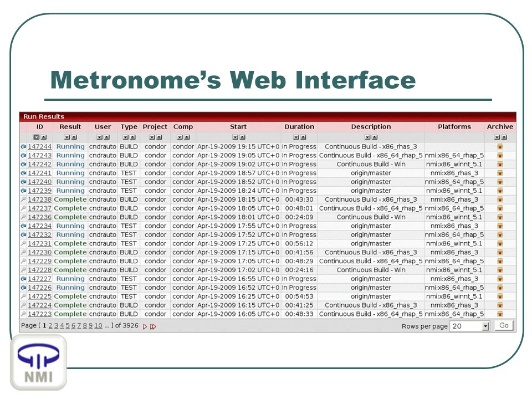Click 'Continuous Build - Win' for run 147242
The width and height of the screenshot is (532, 399).
[x=371, y=165]
